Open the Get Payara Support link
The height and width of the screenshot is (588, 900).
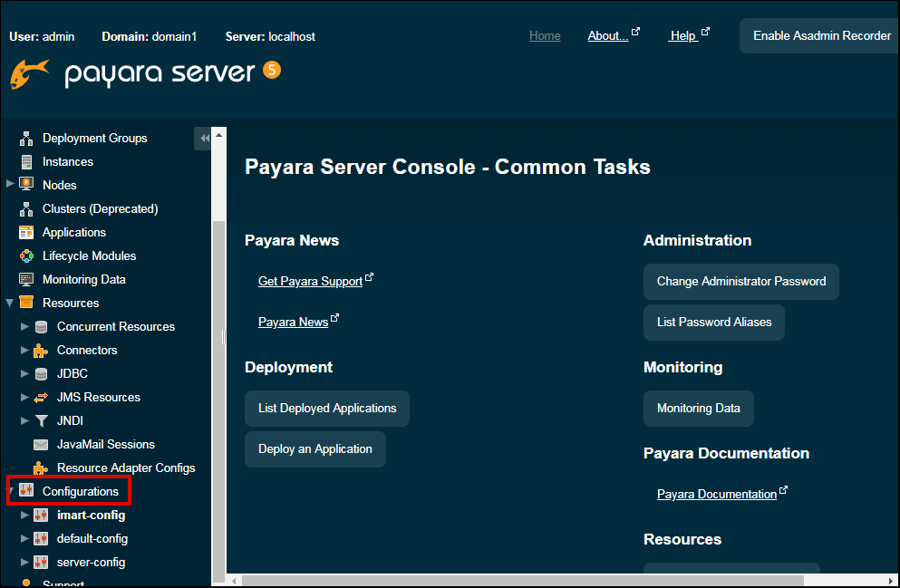310,282
